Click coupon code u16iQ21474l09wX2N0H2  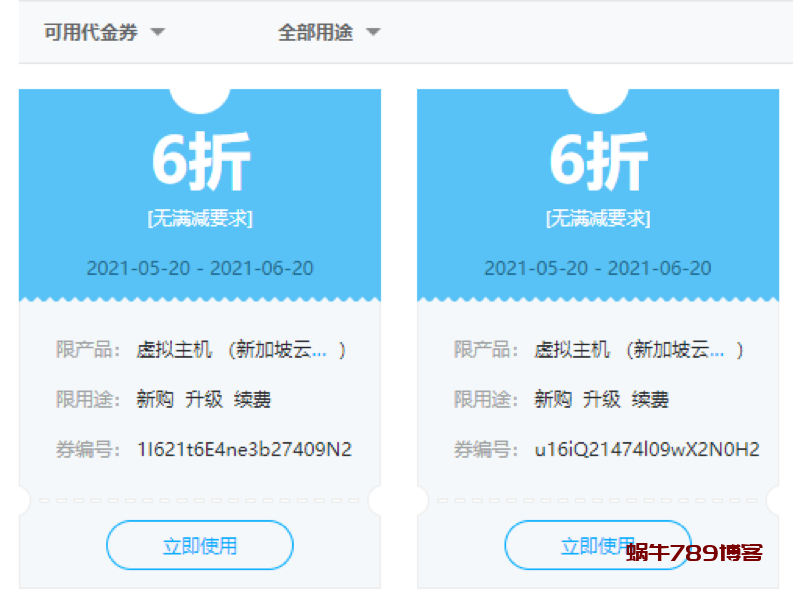pos(647,449)
